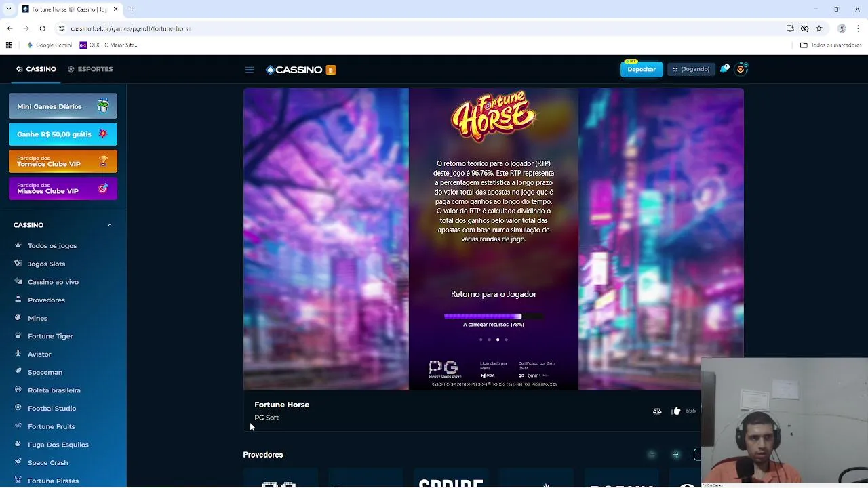Screen dimensions: 868x488
Task: Click the game loading progress bar
Action: (494, 316)
